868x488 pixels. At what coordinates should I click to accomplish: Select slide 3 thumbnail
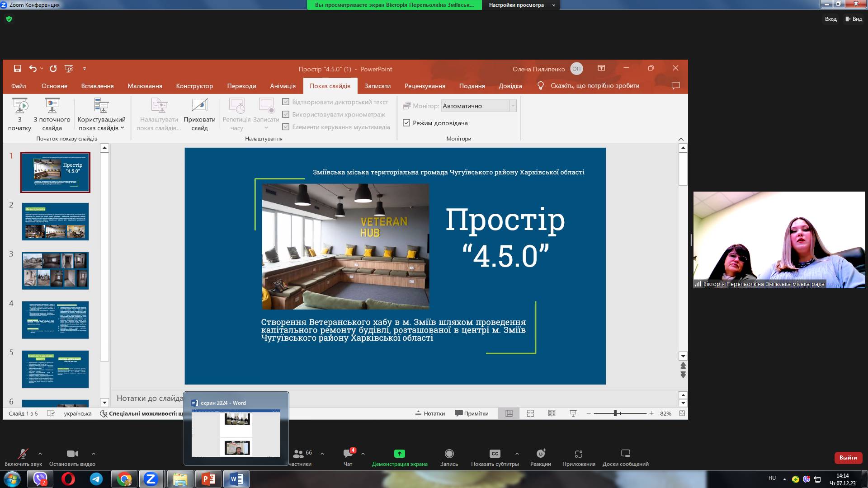coord(55,271)
